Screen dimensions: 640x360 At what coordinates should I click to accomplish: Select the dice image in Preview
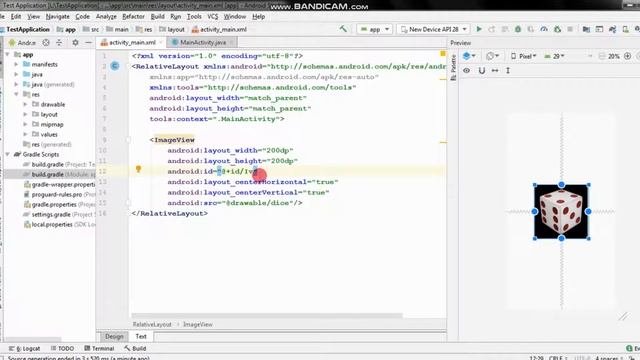[561, 211]
